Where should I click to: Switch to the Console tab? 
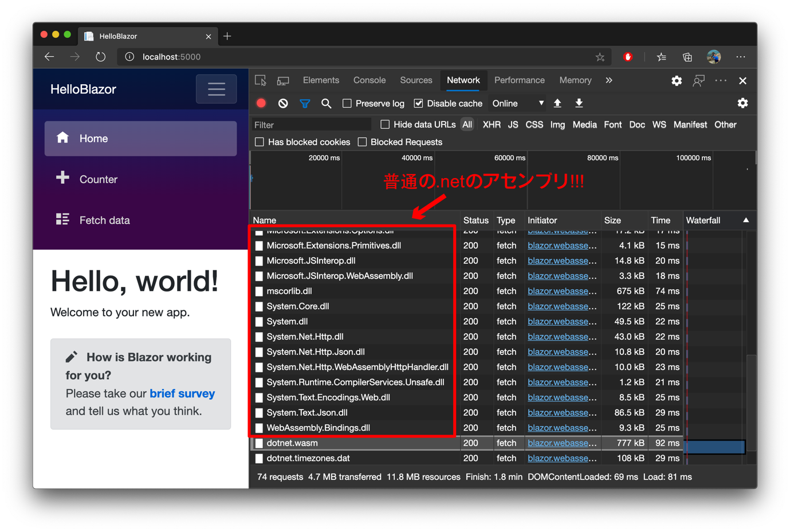[370, 80]
